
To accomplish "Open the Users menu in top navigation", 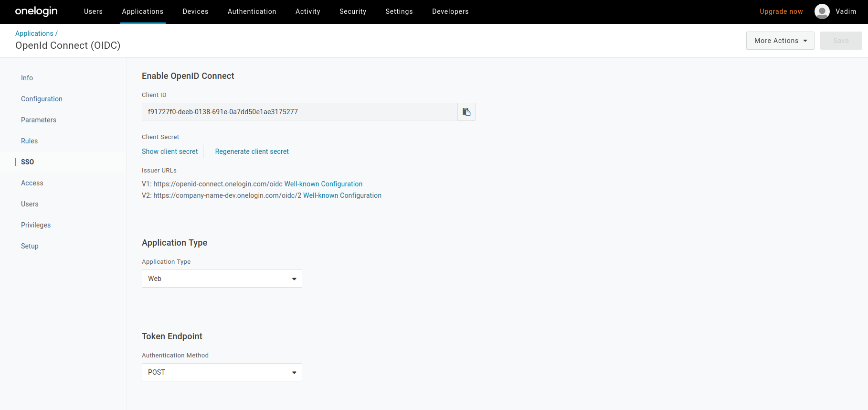I will point(93,11).
